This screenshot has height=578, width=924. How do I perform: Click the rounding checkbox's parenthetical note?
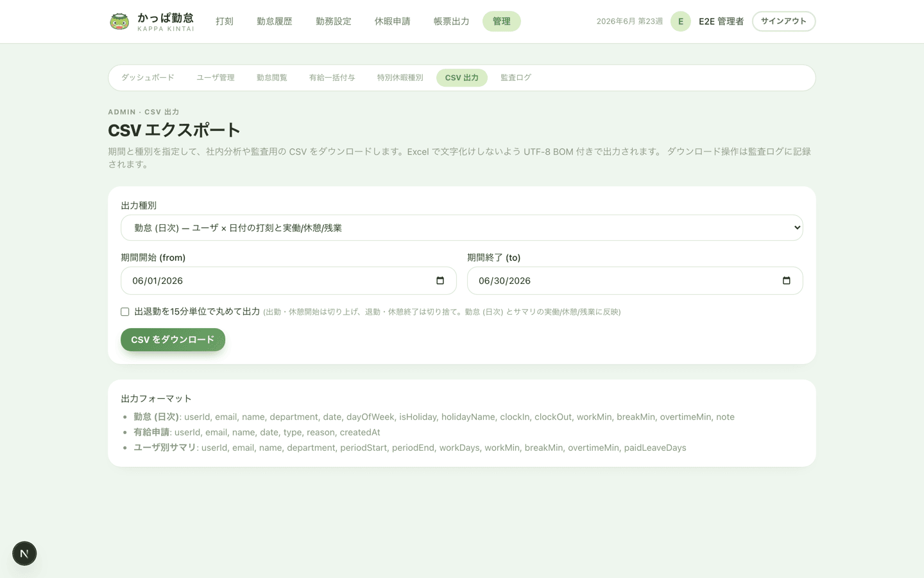click(x=442, y=312)
